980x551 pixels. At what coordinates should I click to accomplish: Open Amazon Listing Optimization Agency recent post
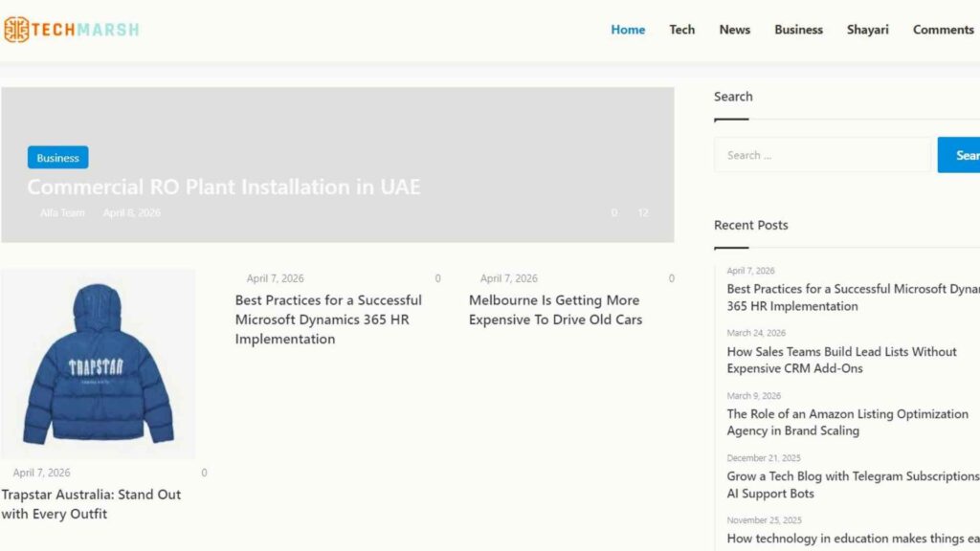pyautogui.click(x=848, y=422)
